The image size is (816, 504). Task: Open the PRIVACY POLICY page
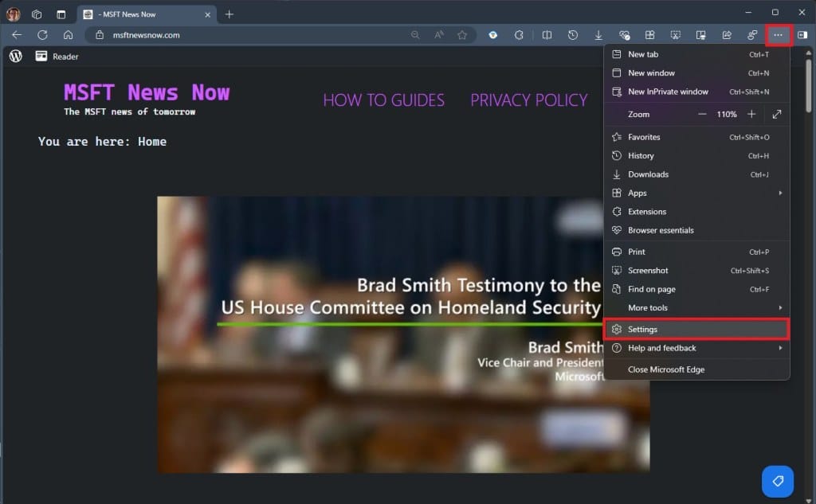pos(528,100)
